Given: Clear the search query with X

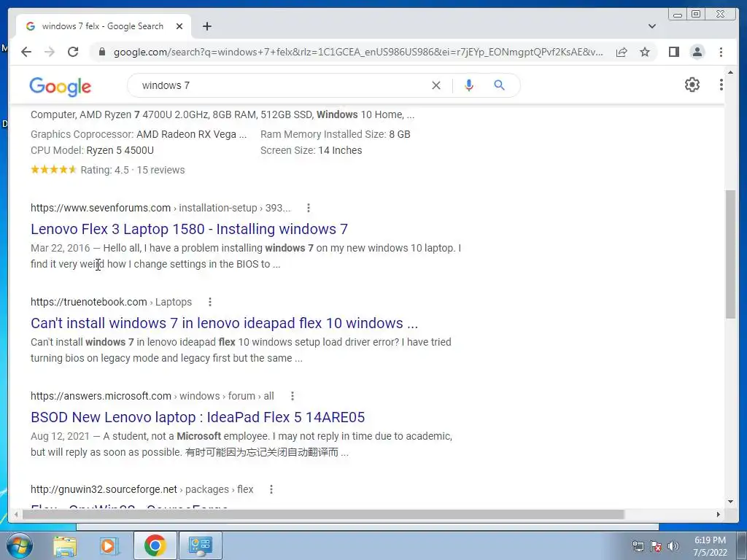Looking at the screenshot, I should pyautogui.click(x=436, y=85).
